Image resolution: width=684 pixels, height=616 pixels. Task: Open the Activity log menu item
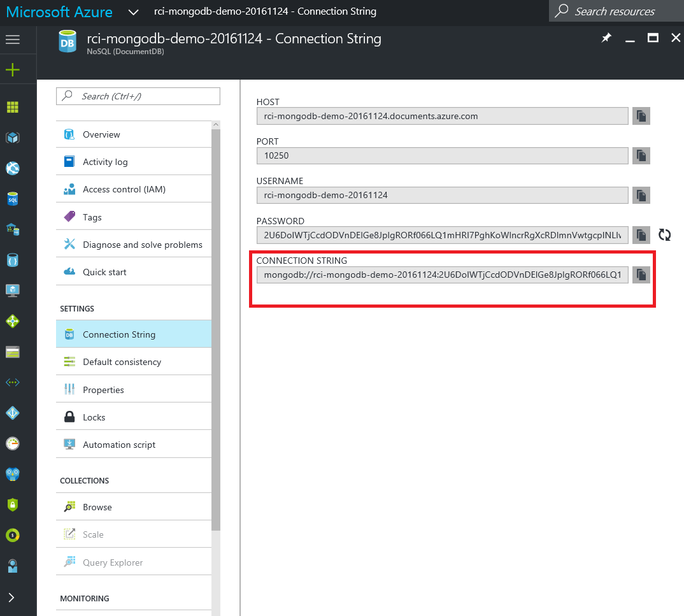tap(134, 162)
